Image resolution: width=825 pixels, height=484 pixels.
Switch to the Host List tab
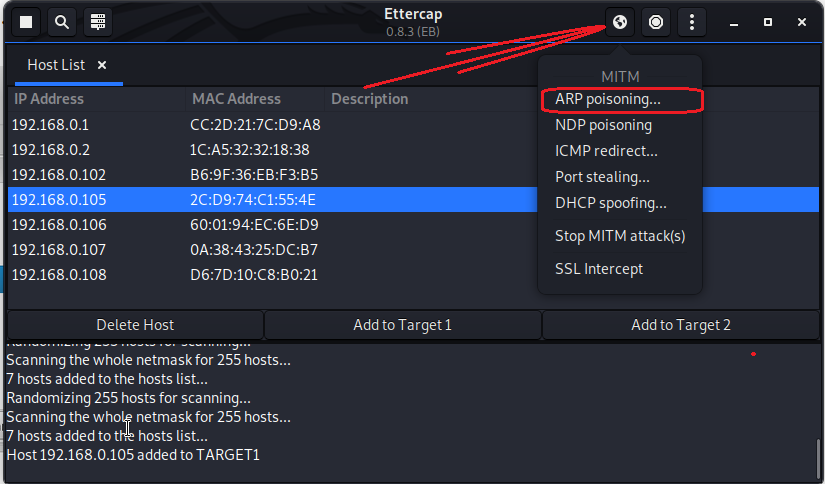point(56,65)
